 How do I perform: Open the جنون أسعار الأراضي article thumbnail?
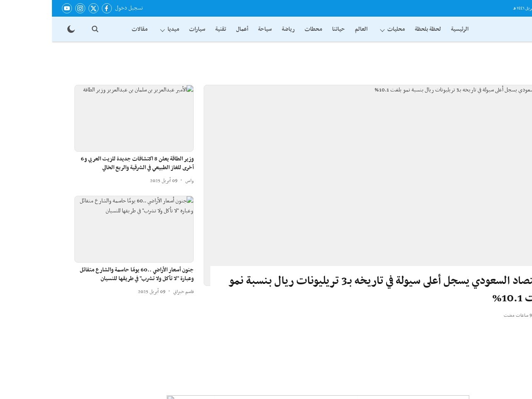point(134,229)
